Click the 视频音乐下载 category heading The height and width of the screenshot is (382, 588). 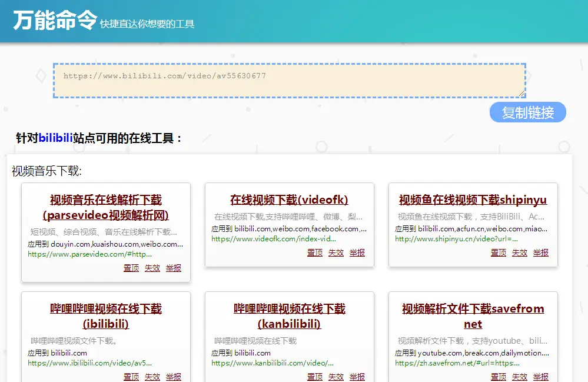(47, 171)
